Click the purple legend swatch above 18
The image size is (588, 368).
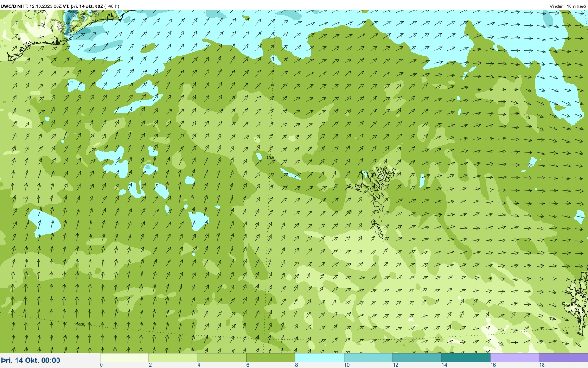[x=563, y=357]
